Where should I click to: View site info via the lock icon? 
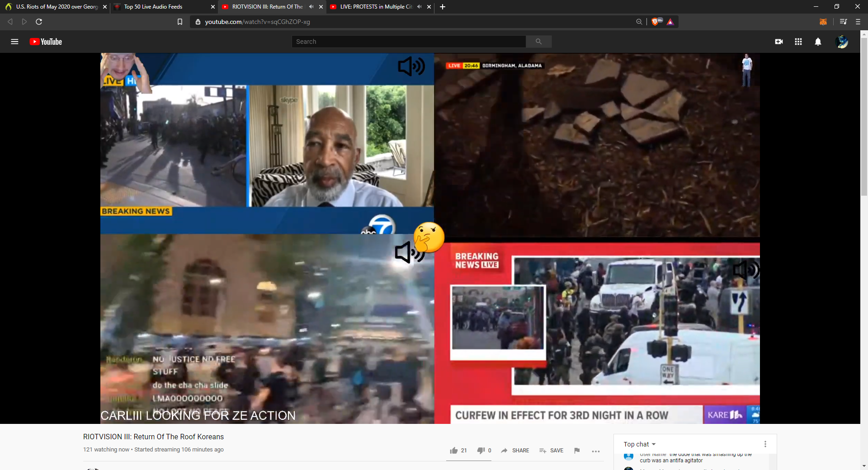tap(198, 22)
